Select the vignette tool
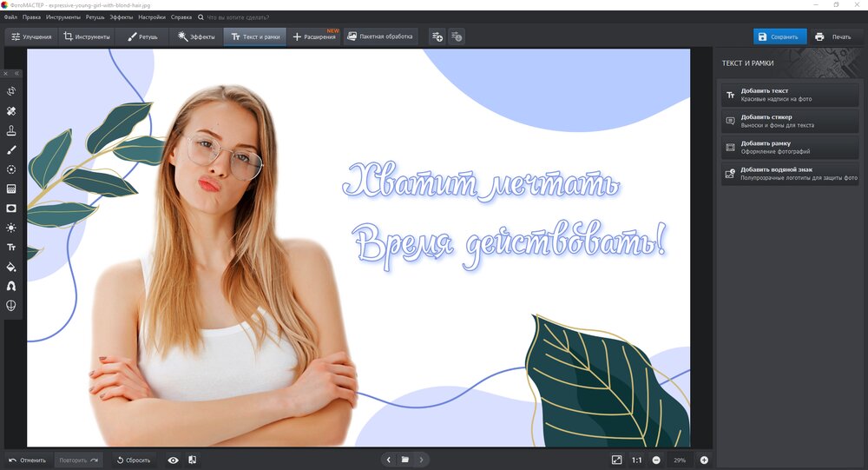Image resolution: width=868 pixels, height=470 pixels. pyautogui.click(x=11, y=209)
